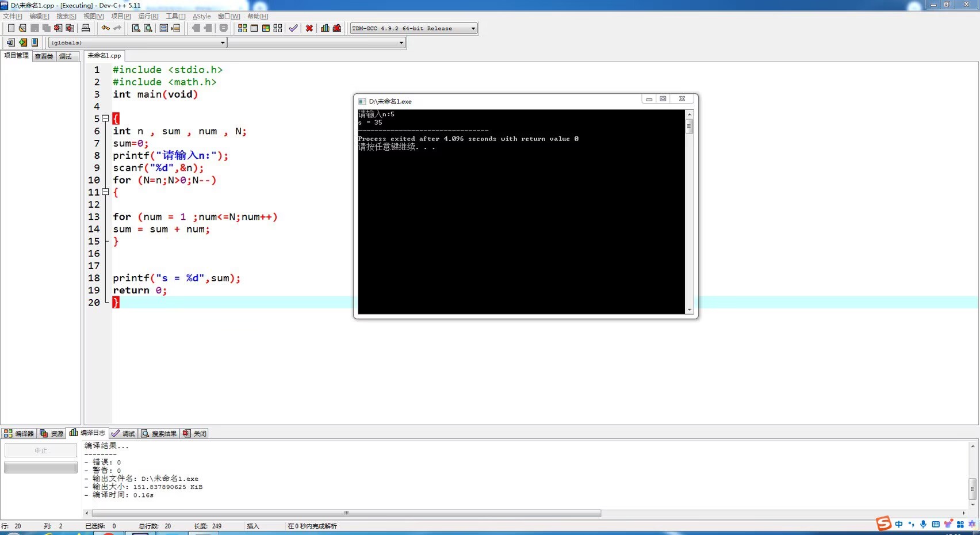The height and width of the screenshot is (535, 980).
Task: Open the 窗口[W] menu
Action: pyautogui.click(x=229, y=16)
